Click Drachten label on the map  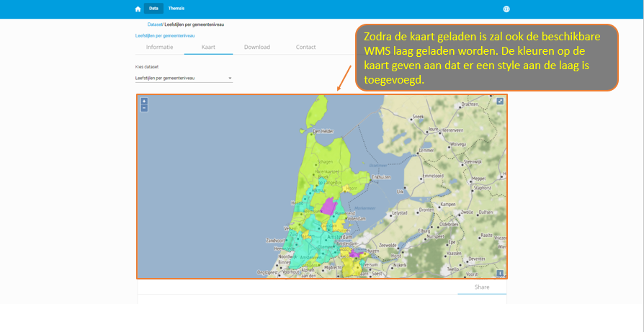(x=470, y=104)
